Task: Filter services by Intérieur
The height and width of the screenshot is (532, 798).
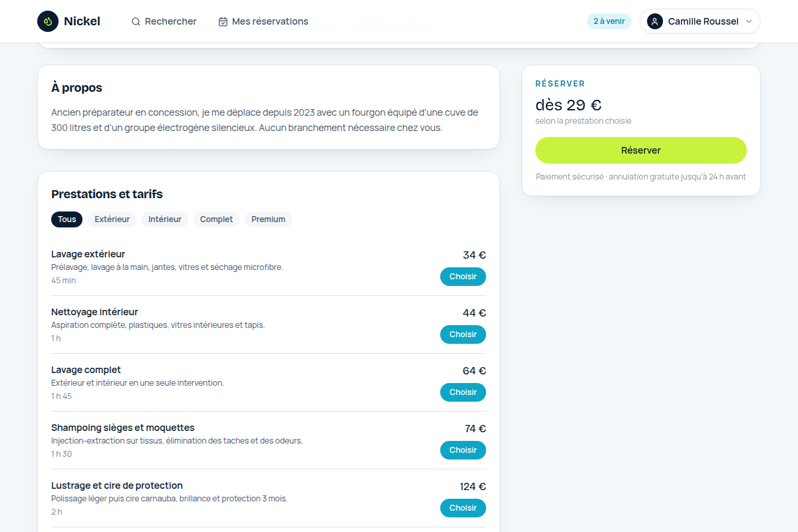Action: [x=165, y=219]
